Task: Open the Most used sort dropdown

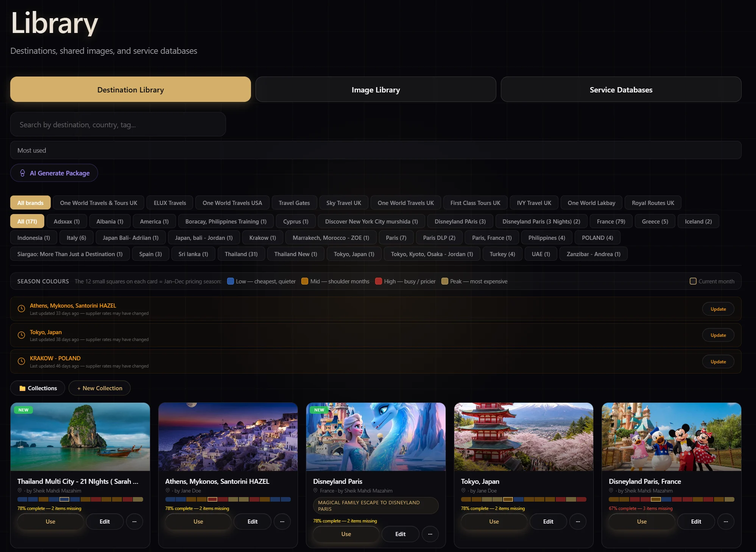Action: pyautogui.click(x=376, y=150)
